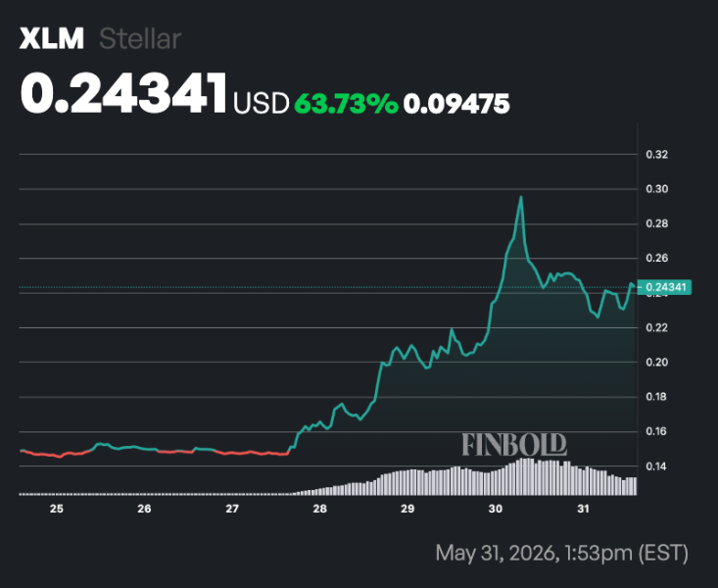Click the USD currency label

[262, 103]
